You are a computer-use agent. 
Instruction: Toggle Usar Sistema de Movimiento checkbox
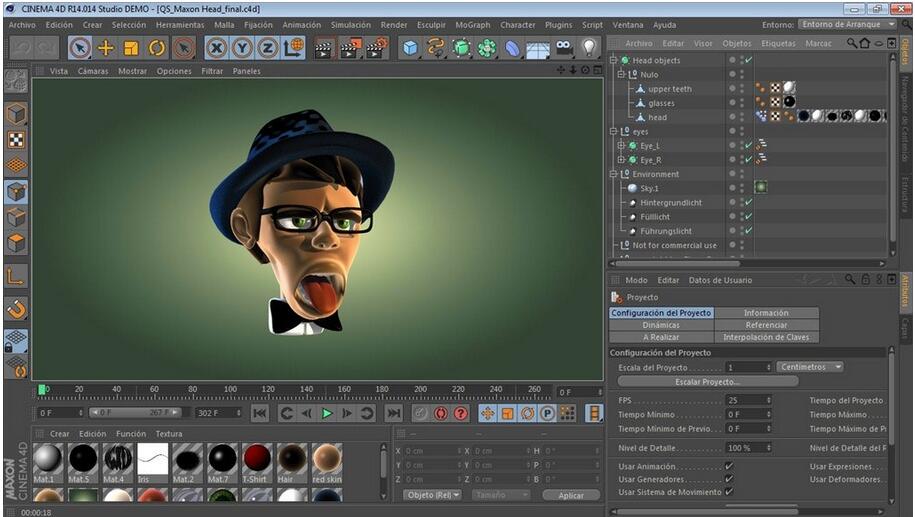point(728,492)
